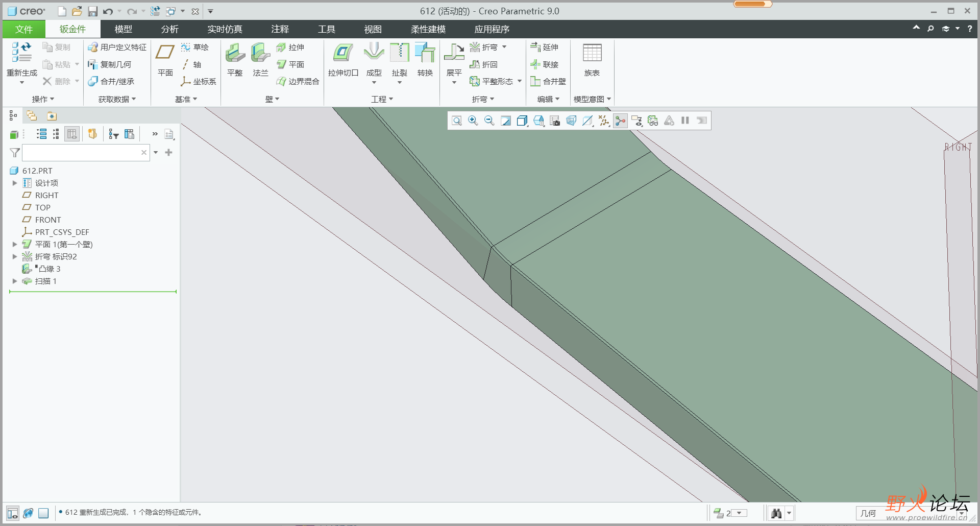Click the datum Plane (平面) icon
Viewport: 980px width, 526px height.
pos(165,53)
